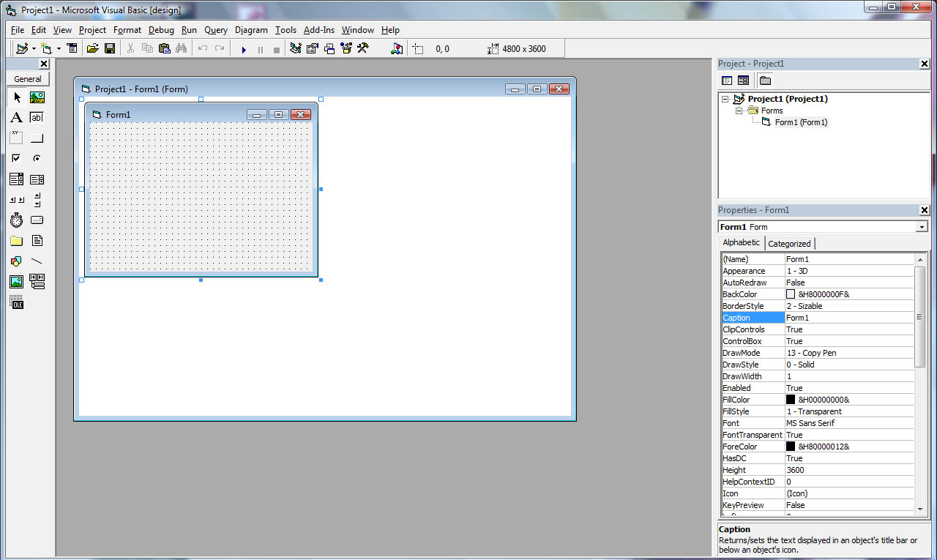The height and width of the screenshot is (560, 937).
Task: Select the CheckBox control tool
Action: 17,159
